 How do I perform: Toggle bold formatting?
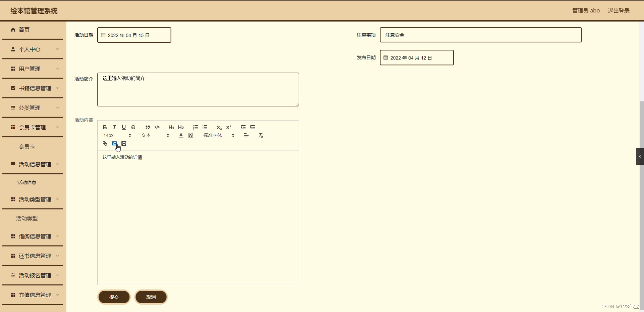pyautogui.click(x=105, y=127)
